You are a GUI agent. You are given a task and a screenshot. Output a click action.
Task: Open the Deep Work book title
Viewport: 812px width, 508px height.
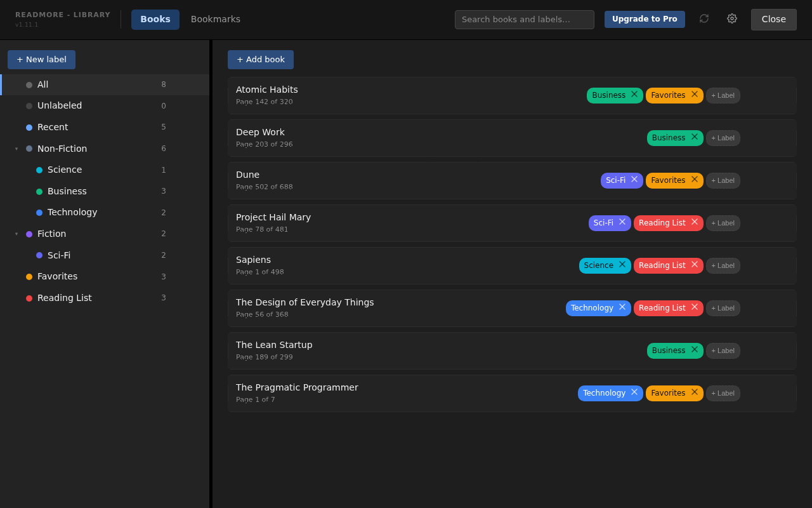(x=260, y=132)
